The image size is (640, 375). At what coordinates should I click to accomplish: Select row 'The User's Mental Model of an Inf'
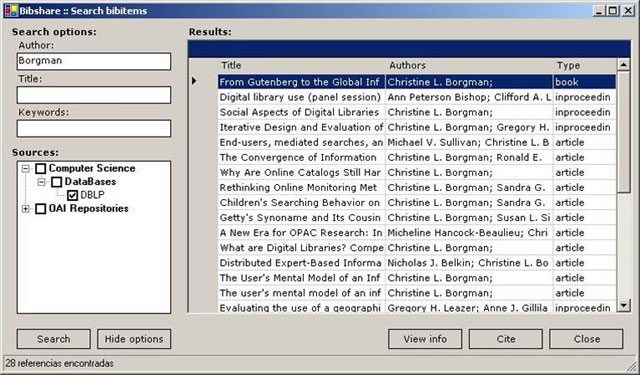pos(417,278)
